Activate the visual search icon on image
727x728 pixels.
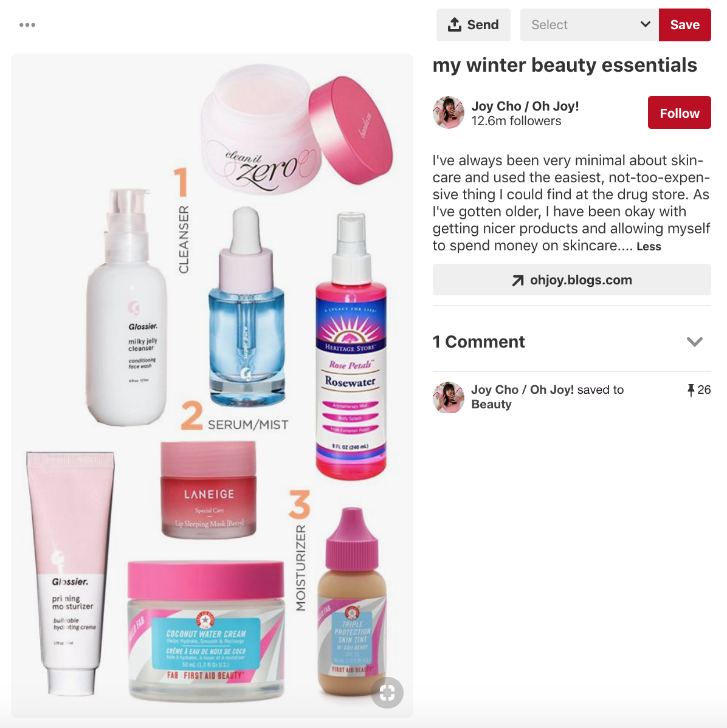387,693
